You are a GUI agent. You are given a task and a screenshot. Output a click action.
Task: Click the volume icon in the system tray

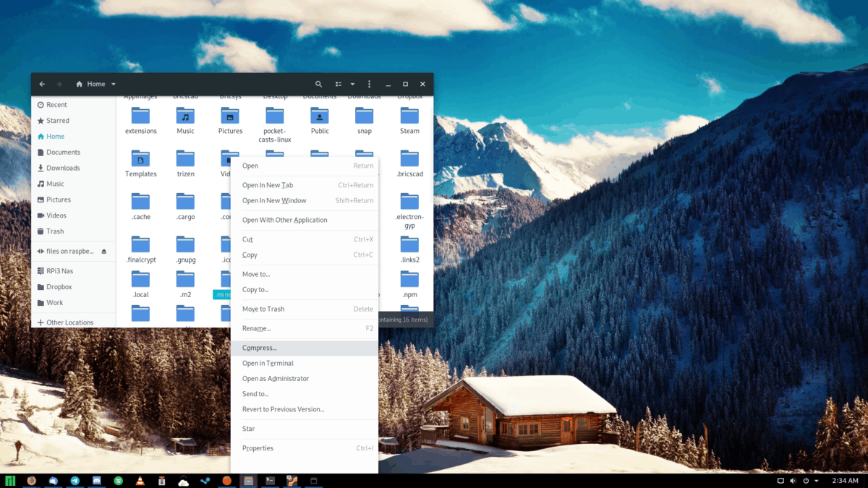[793, 481]
